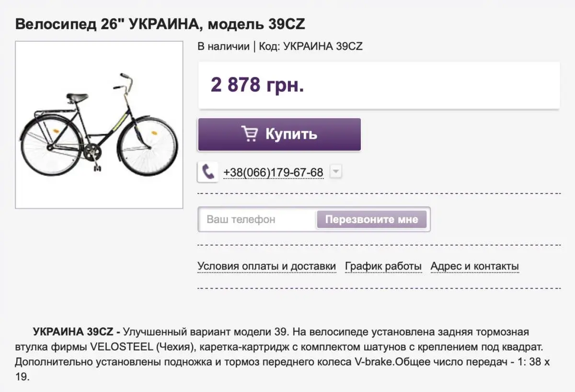Click the bicycle front wheel in photo
575x392 pixels.
click(x=148, y=143)
